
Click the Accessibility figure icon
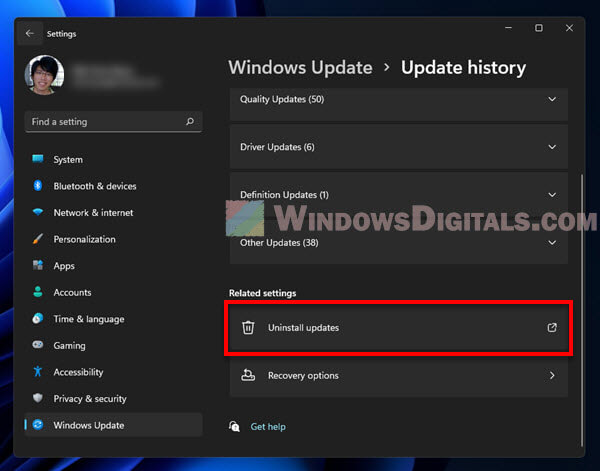point(38,372)
